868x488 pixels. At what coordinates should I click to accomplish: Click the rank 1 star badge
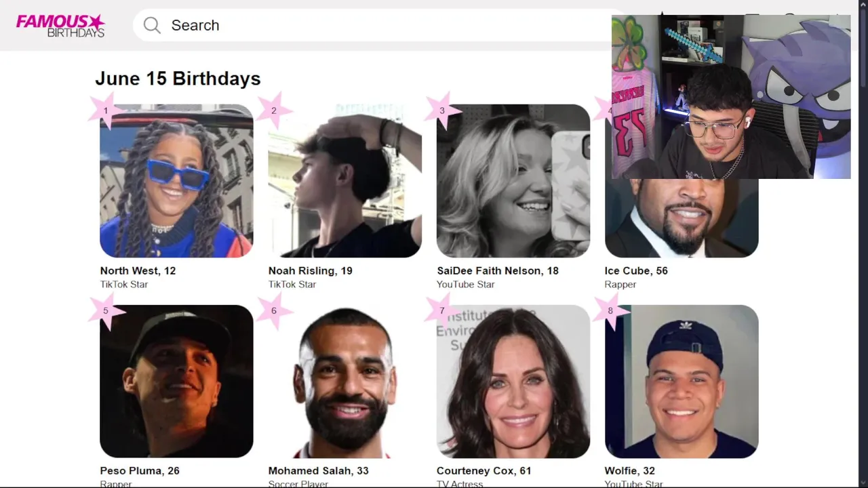(x=106, y=110)
